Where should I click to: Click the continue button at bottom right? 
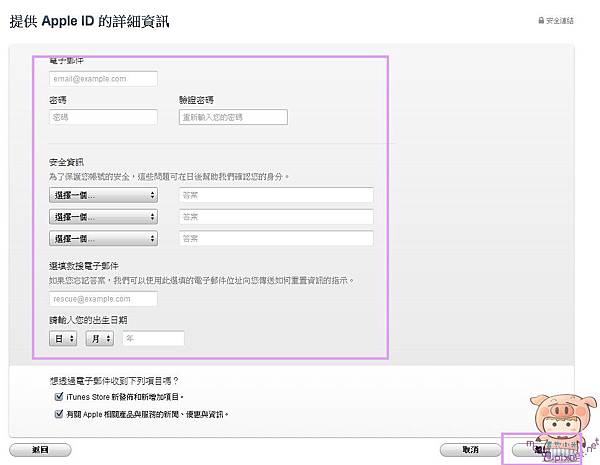(x=542, y=450)
